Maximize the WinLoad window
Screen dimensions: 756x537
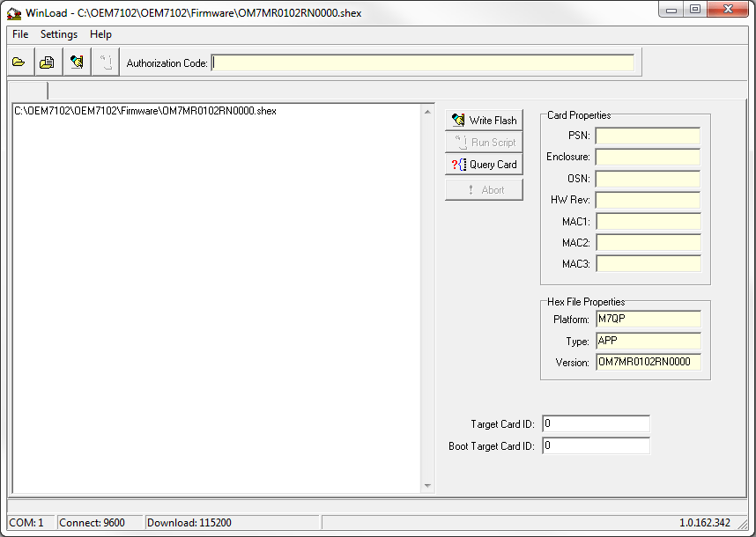tap(695, 10)
